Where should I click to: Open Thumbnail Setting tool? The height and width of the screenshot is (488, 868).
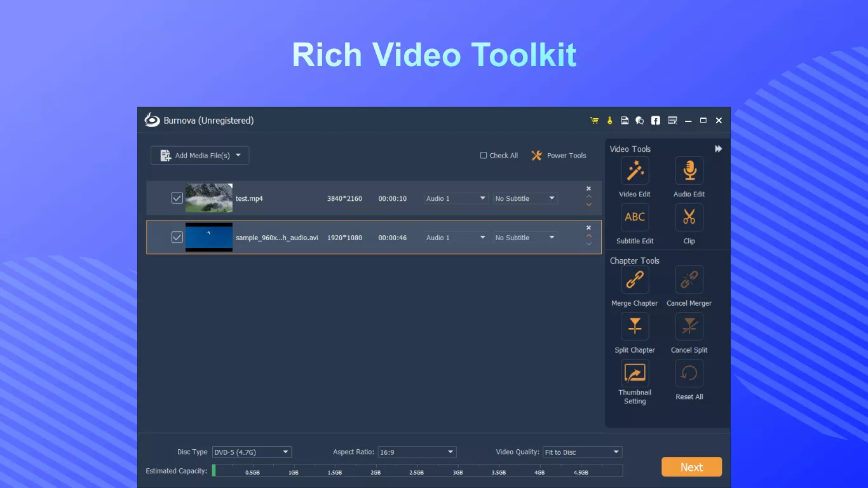tap(634, 374)
